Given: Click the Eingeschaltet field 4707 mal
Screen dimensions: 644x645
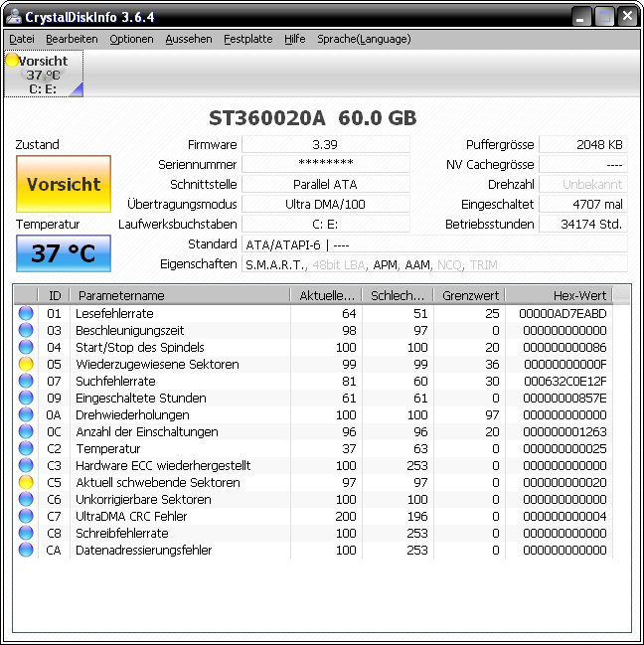Looking at the screenshot, I should click(583, 204).
